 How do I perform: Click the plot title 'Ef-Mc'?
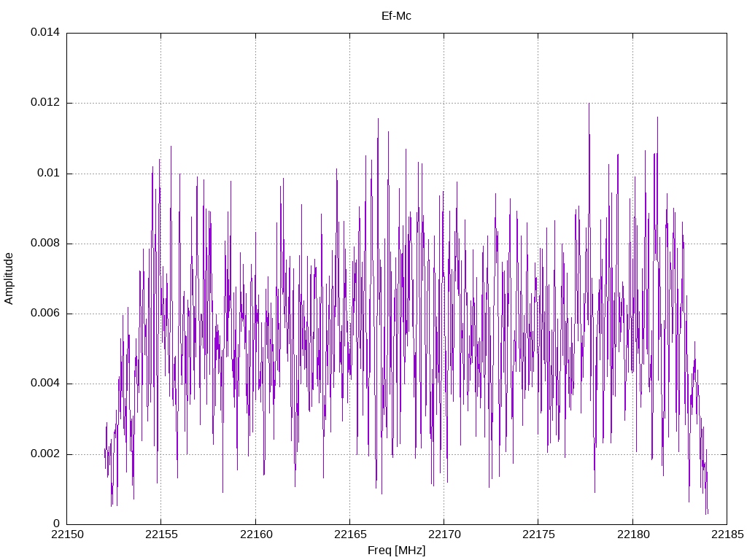pyautogui.click(x=396, y=16)
